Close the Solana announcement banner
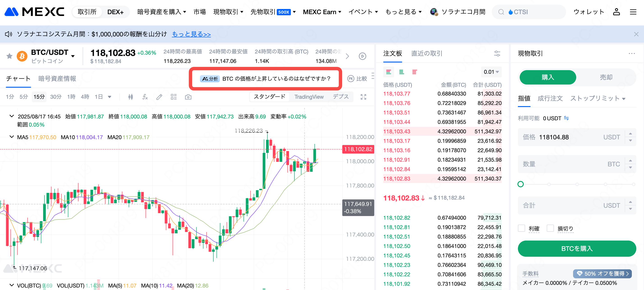The image size is (644, 290). pyautogui.click(x=636, y=34)
